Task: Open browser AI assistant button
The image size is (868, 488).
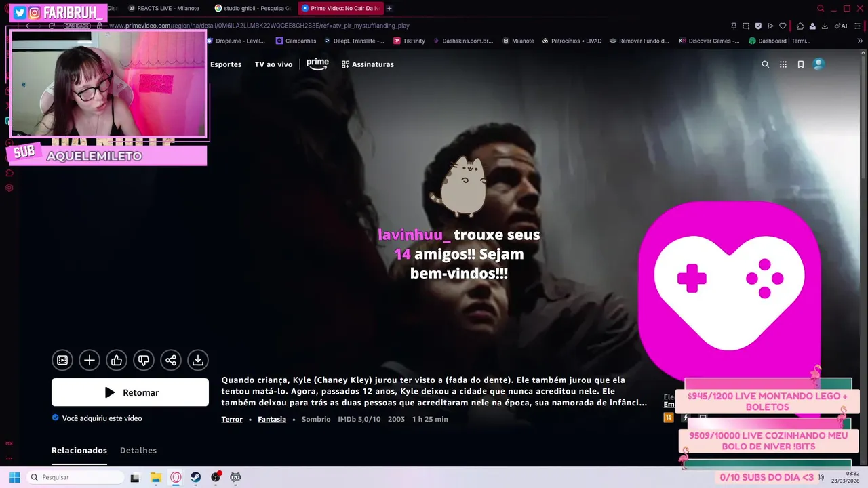Action: click(x=842, y=26)
